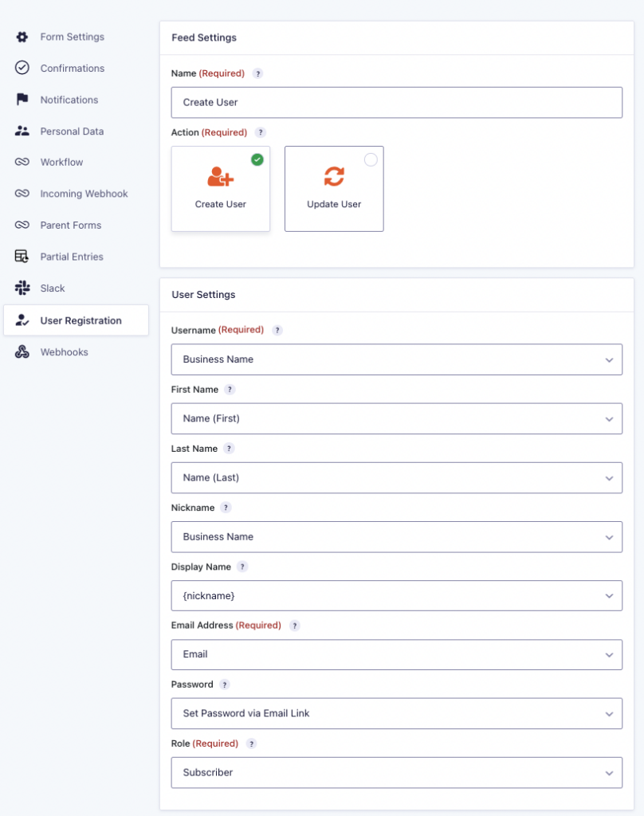This screenshot has width=644, height=816.
Task: Expand the Username dropdown
Action: (396, 359)
